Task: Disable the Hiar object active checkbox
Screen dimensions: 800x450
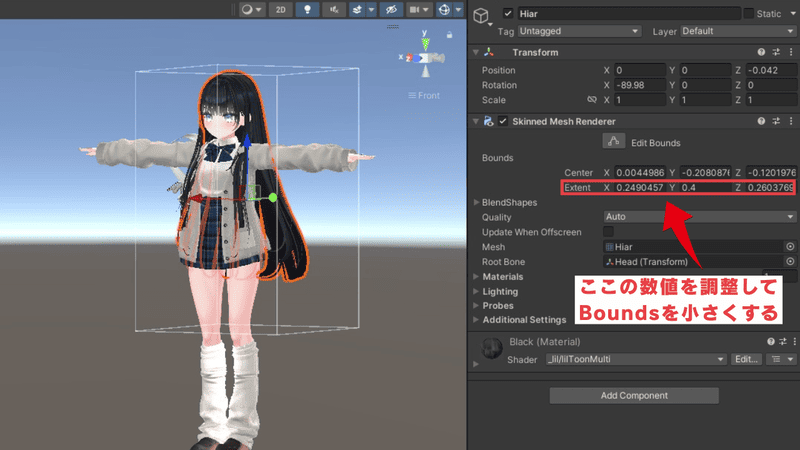Action: click(x=509, y=13)
